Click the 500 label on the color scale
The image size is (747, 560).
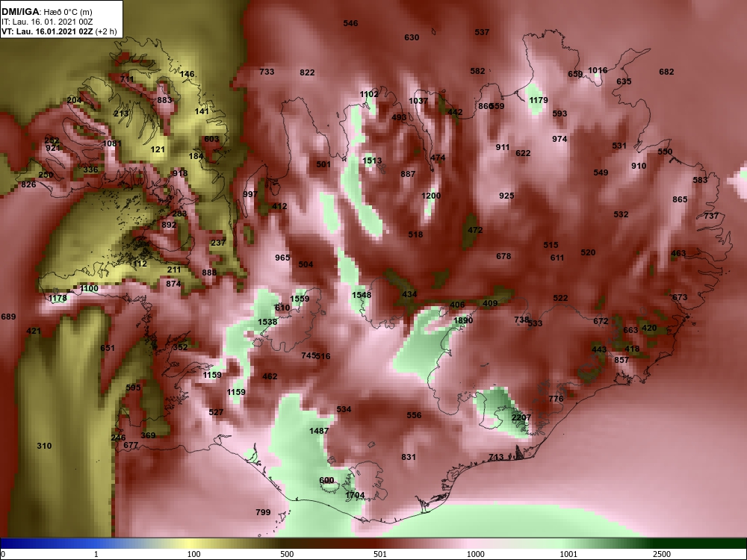pyautogui.click(x=287, y=554)
